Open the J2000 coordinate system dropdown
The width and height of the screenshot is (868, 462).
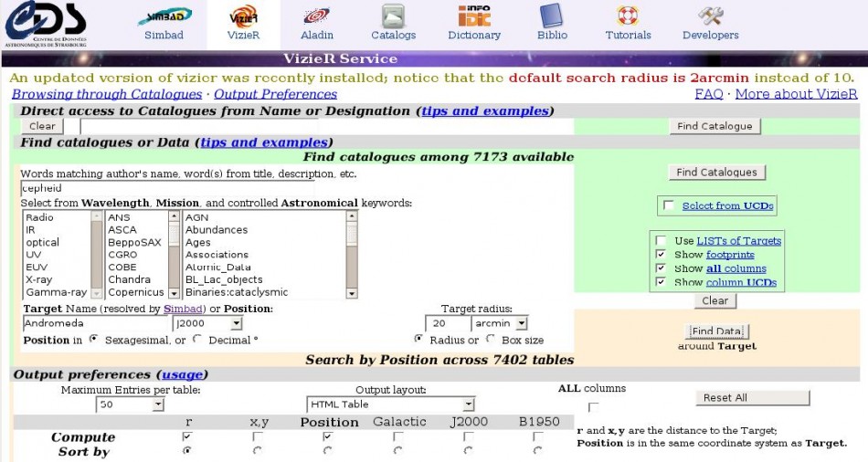tap(207, 323)
